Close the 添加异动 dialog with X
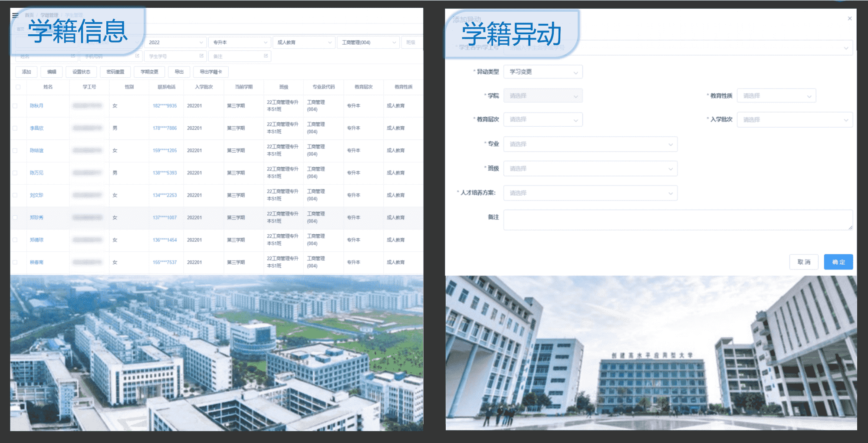This screenshot has height=443, width=868. tap(850, 18)
